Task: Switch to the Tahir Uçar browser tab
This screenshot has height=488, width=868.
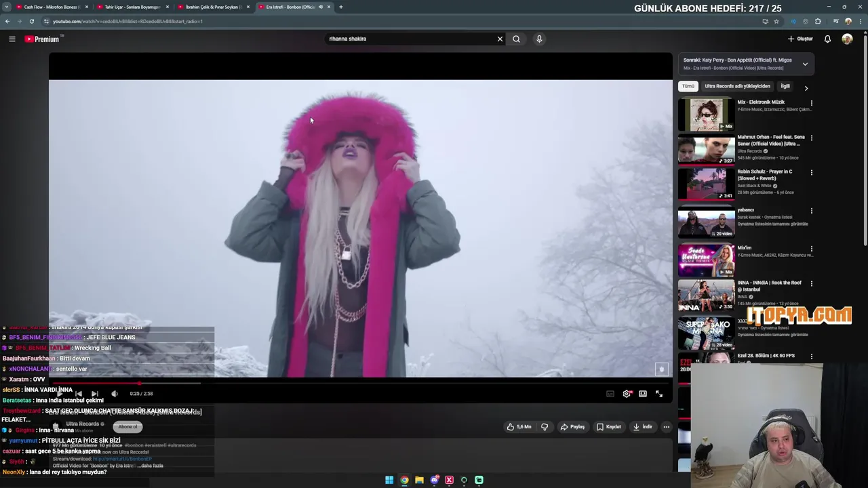Action: pyautogui.click(x=132, y=7)
